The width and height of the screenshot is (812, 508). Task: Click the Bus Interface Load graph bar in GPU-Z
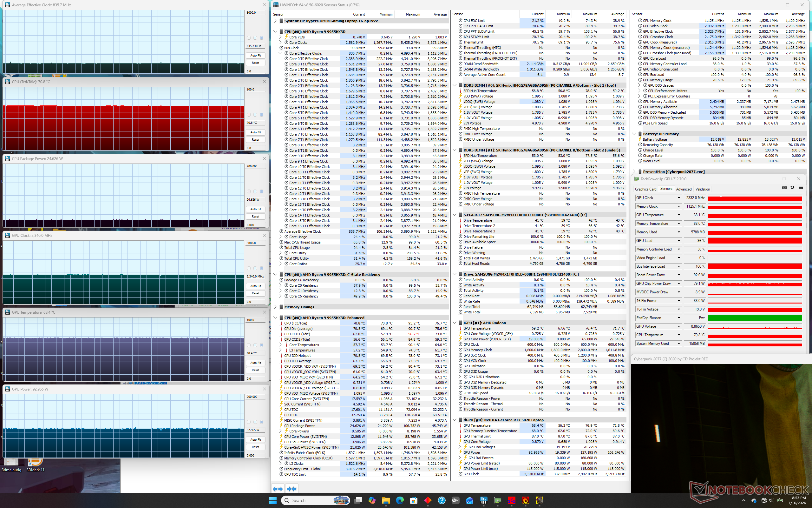point(755,266)
